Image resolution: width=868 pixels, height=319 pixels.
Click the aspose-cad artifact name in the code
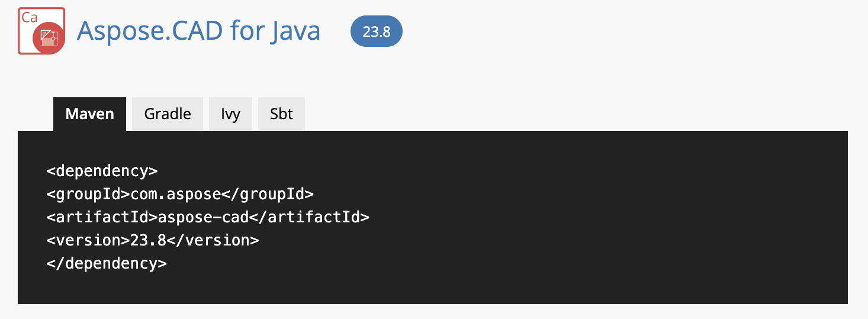[x=203, y=217]
